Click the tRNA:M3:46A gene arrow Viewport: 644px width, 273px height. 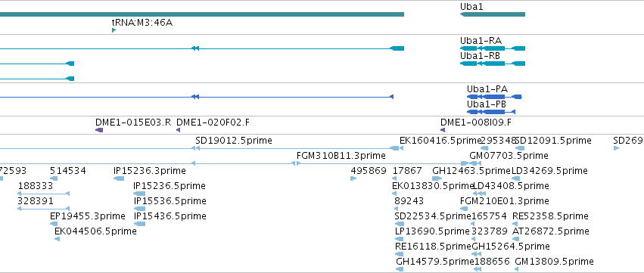click(x=114, y=30)
